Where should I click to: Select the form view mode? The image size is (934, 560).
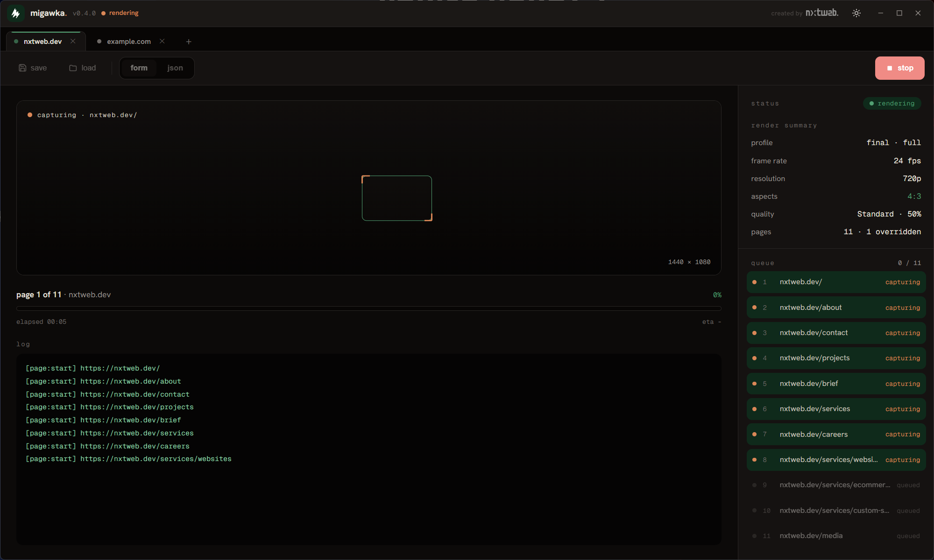pyautogui.click(x=139, y=68)
